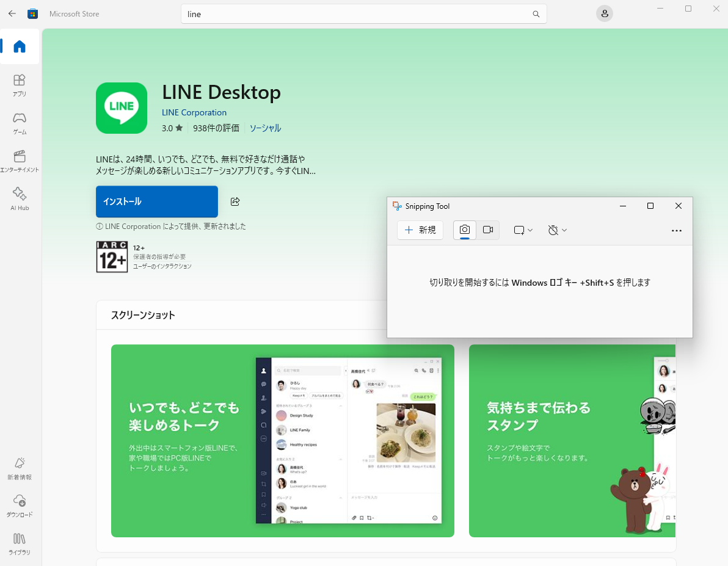Viewport: 728px width, 566px height.
Task: Click the search magnifier icon
Action: (x=536, y=14)
